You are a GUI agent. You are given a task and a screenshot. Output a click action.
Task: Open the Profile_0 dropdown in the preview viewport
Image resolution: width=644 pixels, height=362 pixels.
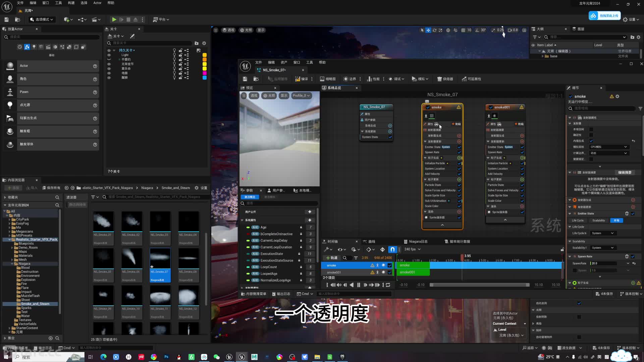click(301, 96)
